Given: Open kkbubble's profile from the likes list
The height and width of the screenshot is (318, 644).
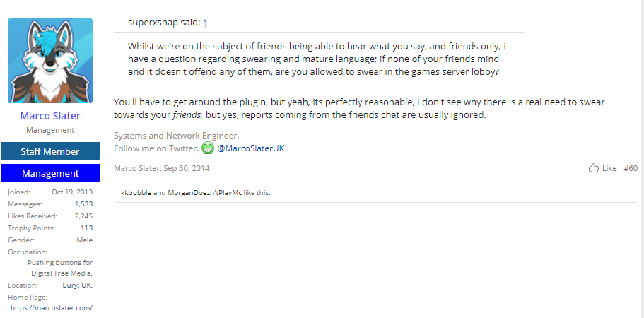Looking at the screenshot, I should click(x=136, y=192).
